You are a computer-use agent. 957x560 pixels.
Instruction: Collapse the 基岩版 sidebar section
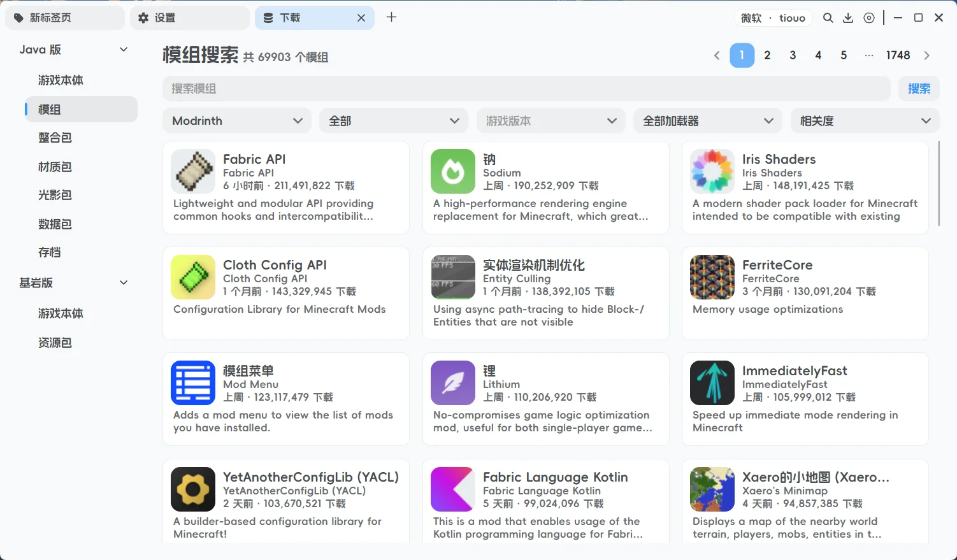coord(124,282)
